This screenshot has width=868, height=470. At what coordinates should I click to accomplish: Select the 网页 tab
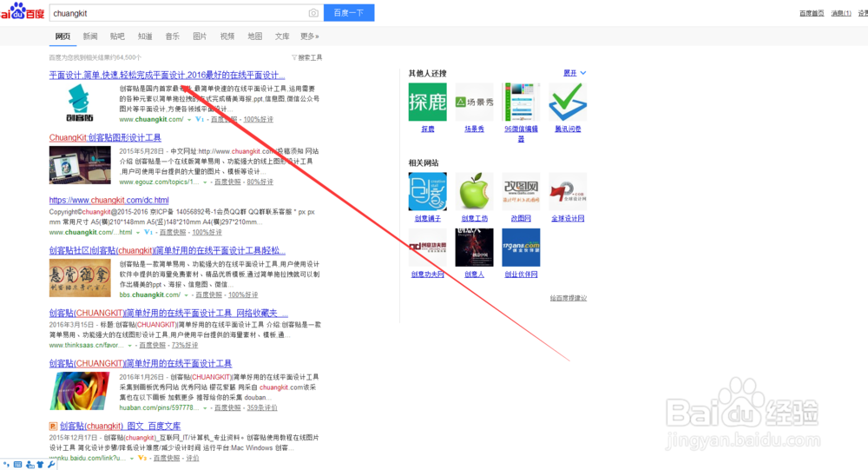click(x=62, y=36)
